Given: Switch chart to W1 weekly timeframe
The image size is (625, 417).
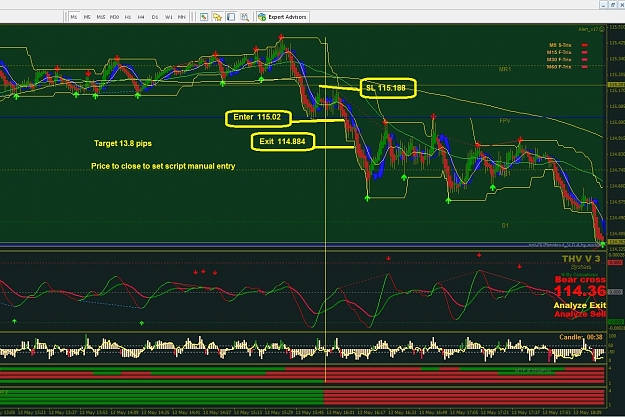Looking at the screenshot, I should 169,17.
